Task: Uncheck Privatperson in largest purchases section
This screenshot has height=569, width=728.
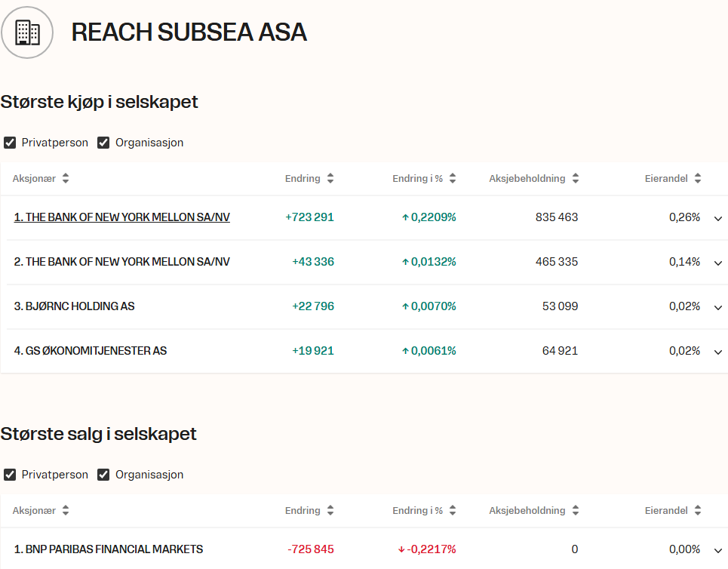Action: click(x=10, y=143)
